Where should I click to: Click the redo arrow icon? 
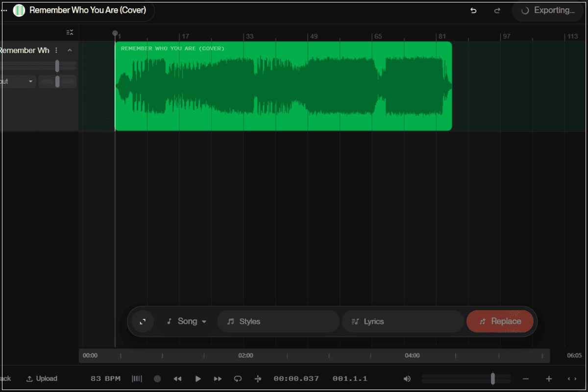pyautogui.click(x=497, y=10)
